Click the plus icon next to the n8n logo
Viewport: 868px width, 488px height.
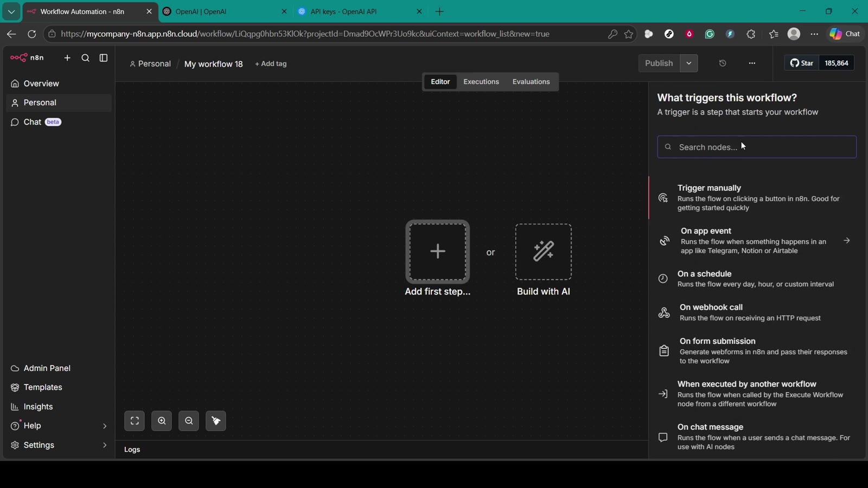(x=67, y=58)
